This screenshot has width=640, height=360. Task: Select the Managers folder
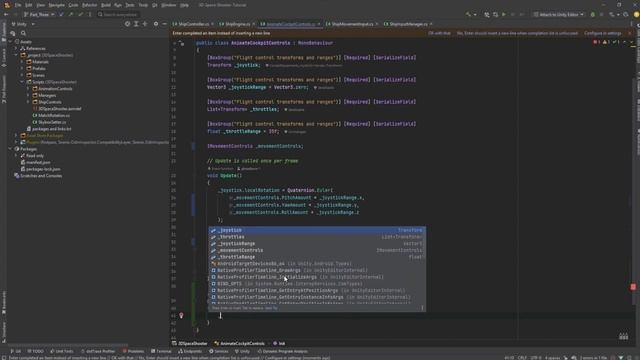click(47, 95)
